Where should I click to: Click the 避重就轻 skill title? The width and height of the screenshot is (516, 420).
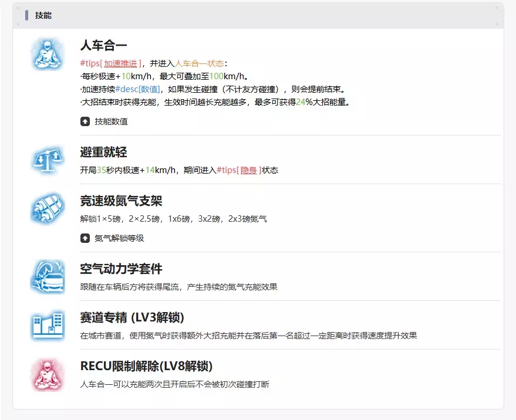pos(104,153)
